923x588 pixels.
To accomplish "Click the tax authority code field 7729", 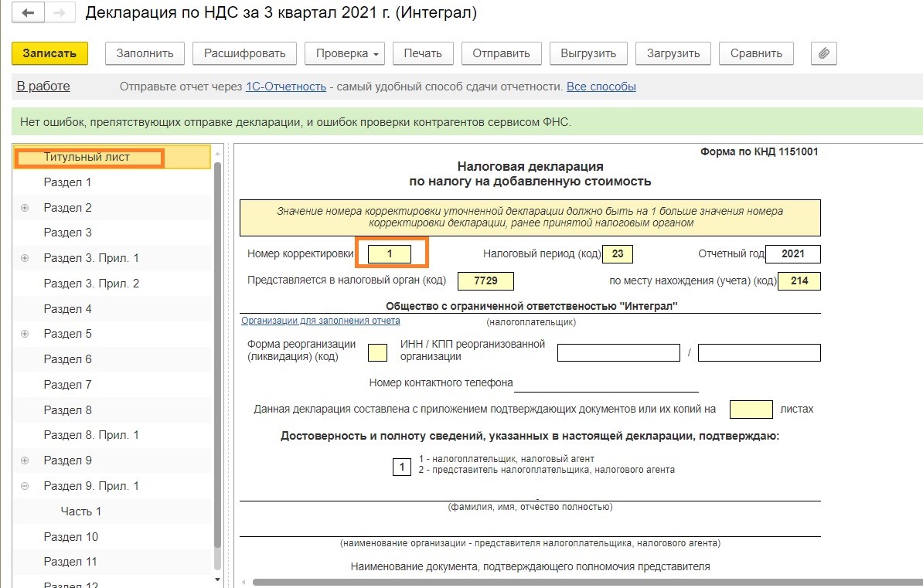I will coord(485,280).
